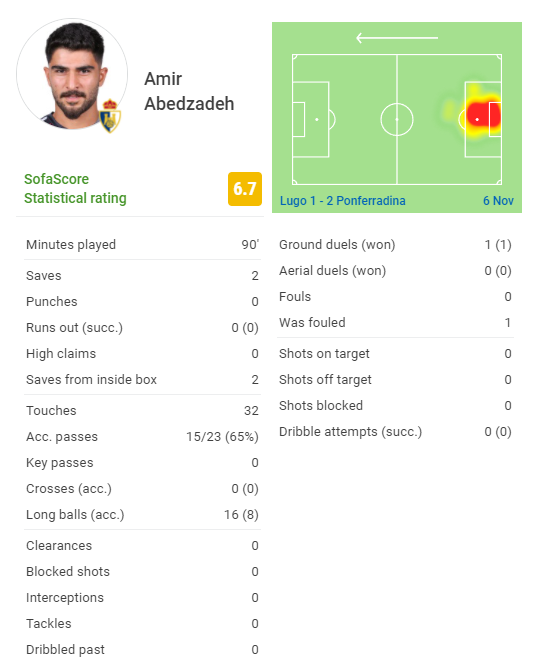Select the Minutes played row
The height and width of the screenshot is (668, 541).
coord(142,245)
